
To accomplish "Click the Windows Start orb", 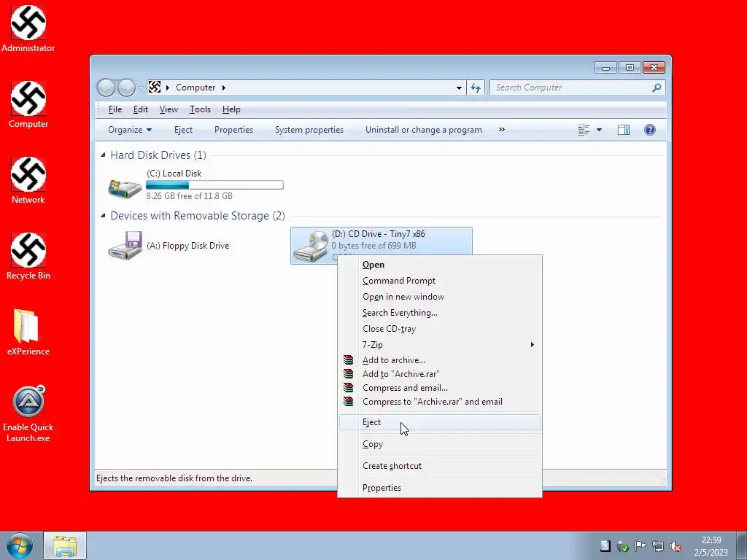I will 20,546.
